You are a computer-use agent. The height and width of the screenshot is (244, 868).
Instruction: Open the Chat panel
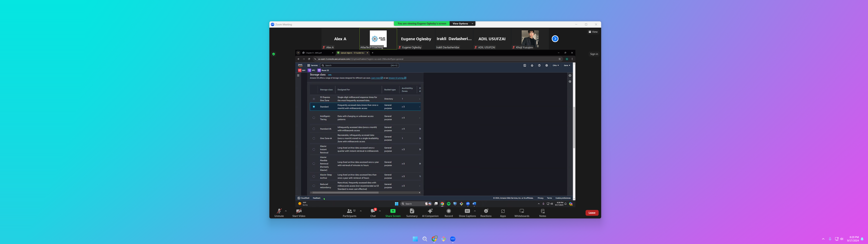(x=373, y=211)
